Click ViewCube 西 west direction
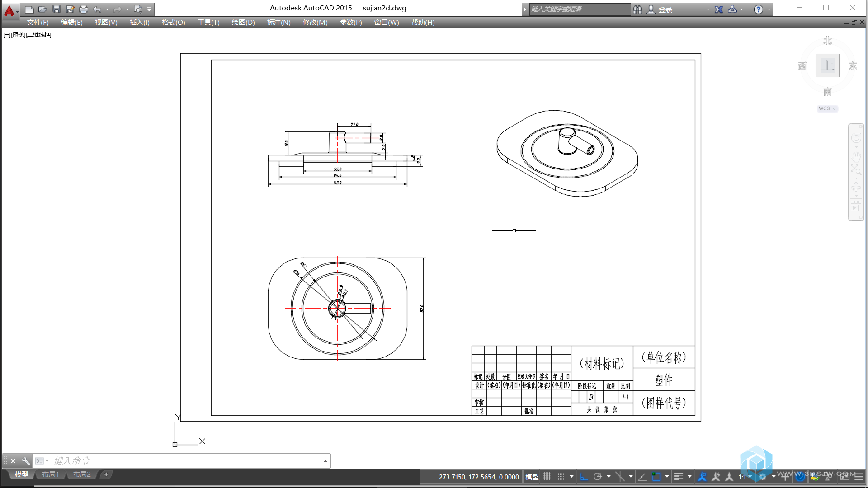The width and height of the screenshot is (868, 488). (x=802, y=66)
